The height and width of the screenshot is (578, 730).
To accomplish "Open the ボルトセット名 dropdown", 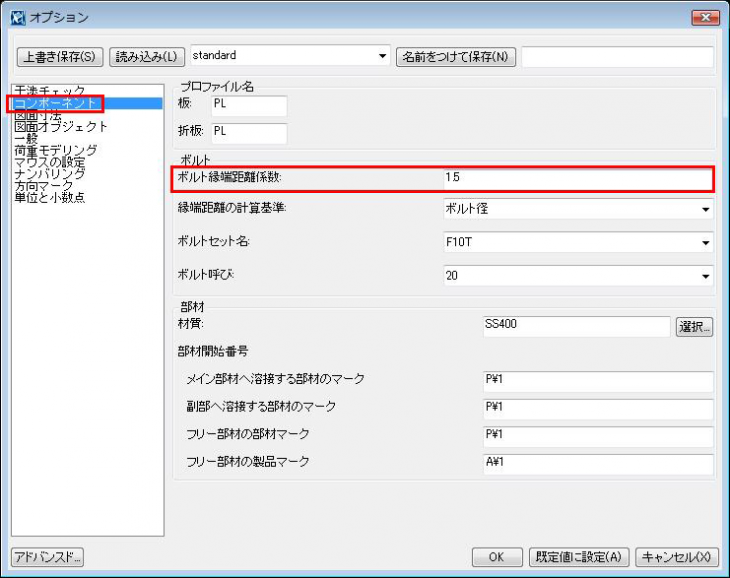I will click(578, 242).
